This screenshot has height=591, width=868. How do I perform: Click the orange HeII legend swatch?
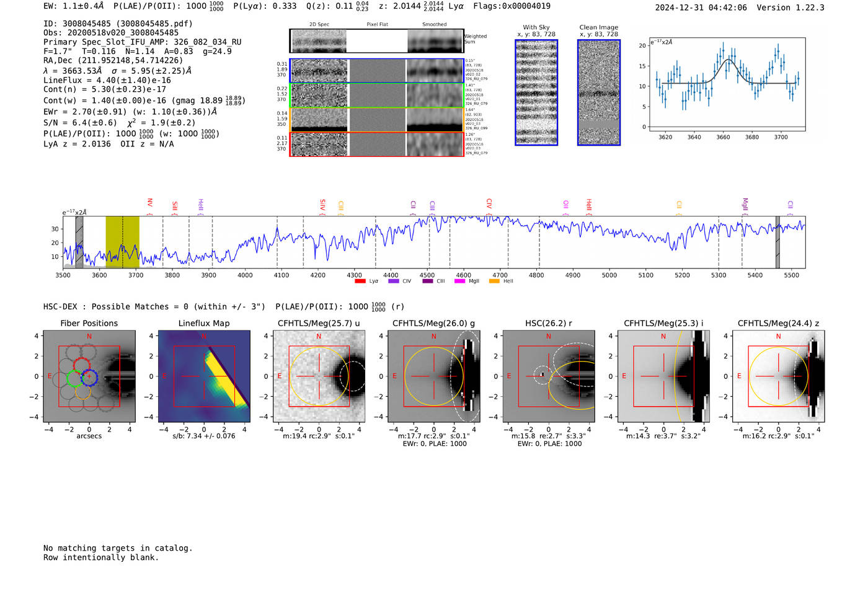[x=494, y=281]
